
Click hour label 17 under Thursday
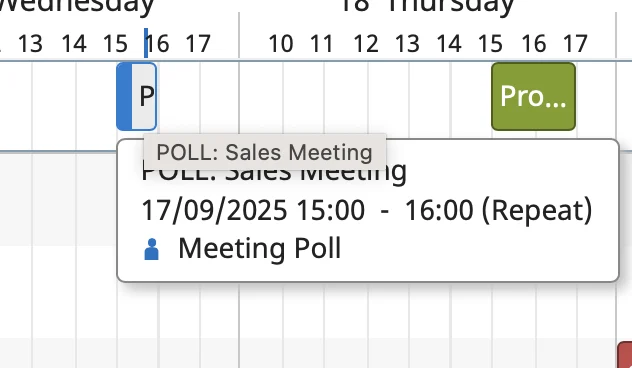575,44
